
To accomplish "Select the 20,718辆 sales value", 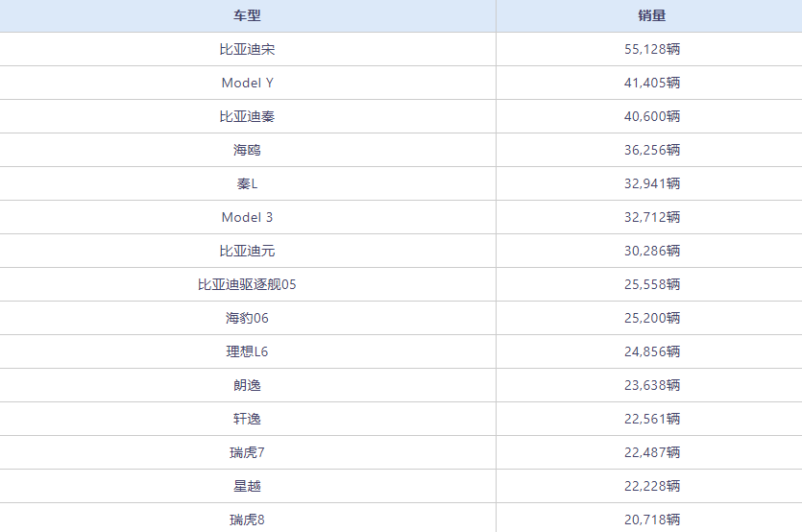I will pyautogui.click(x=652, y=520).
